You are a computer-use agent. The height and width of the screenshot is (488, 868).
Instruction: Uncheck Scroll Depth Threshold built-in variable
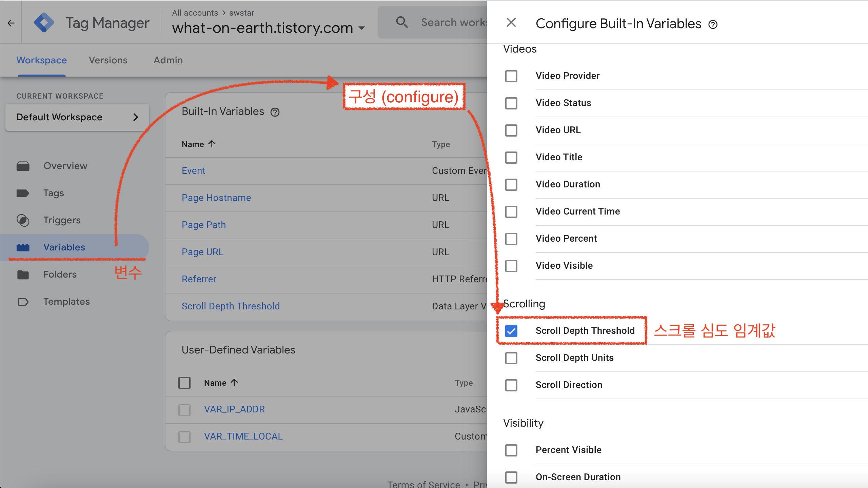pos(511,331)
